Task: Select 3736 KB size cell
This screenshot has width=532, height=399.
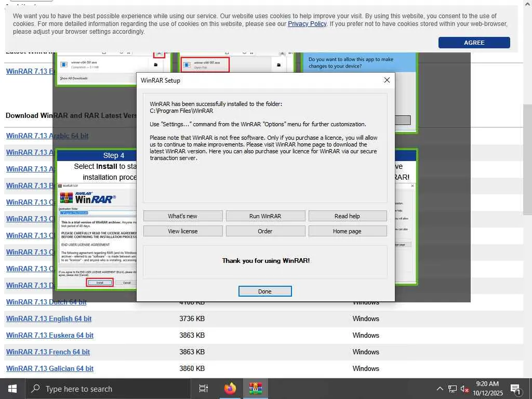Action: coord(192,318)
